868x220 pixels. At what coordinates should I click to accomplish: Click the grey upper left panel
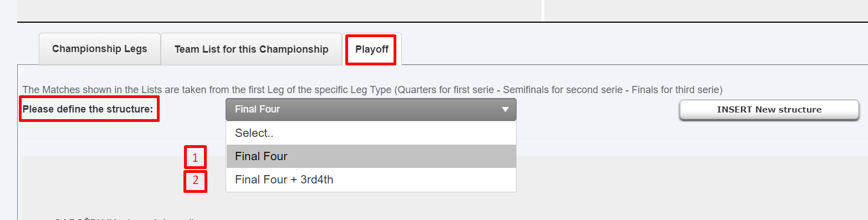tap(279, 10)
